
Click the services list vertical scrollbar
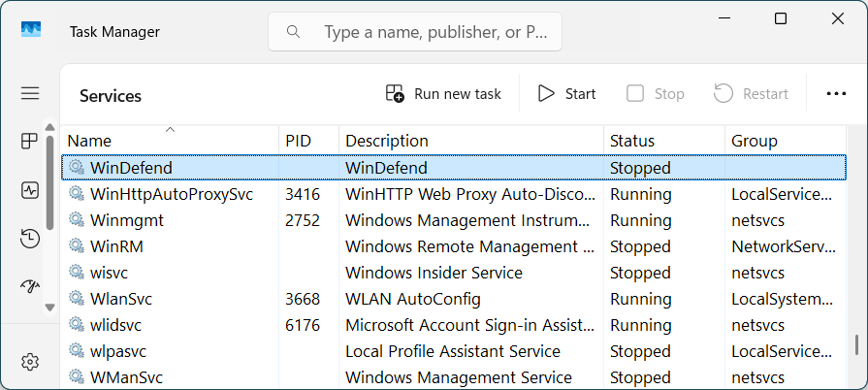[855, 344]
